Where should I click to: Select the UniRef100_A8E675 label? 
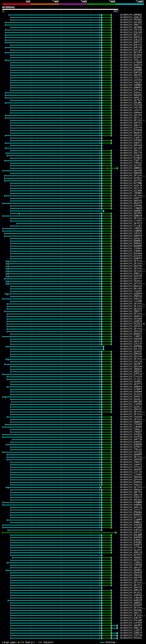click(131, 590)
